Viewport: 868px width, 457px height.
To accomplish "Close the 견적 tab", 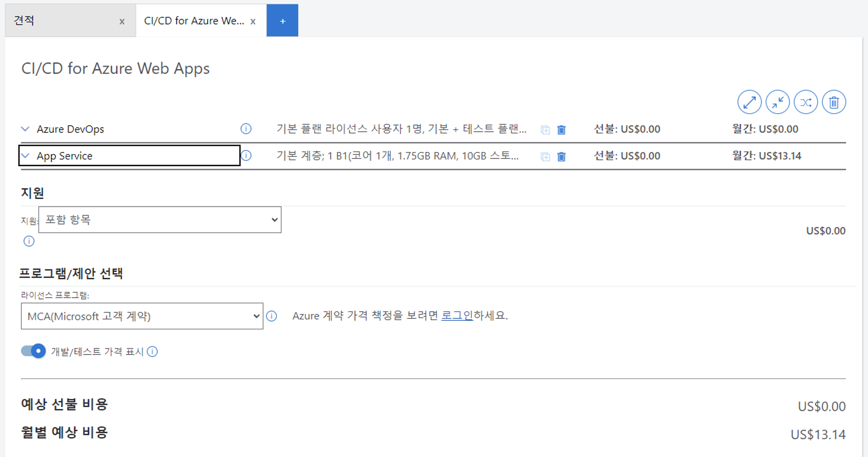I will (x=122, y=21).
